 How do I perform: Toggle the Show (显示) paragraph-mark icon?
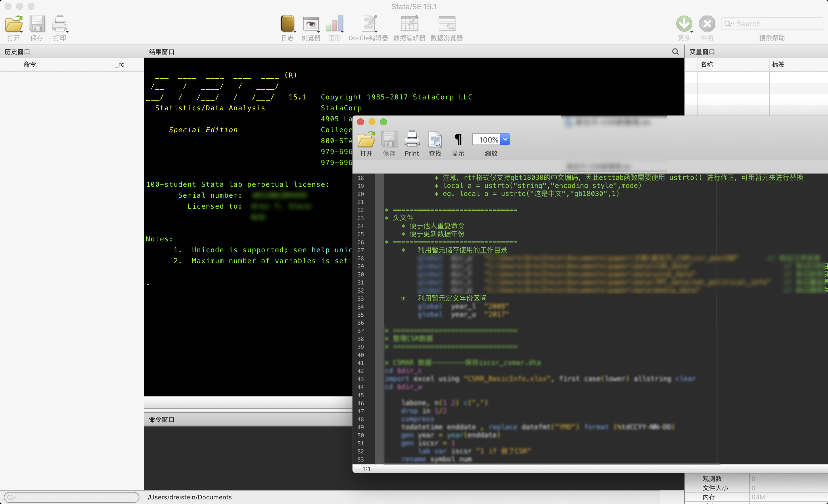(458, 139)
